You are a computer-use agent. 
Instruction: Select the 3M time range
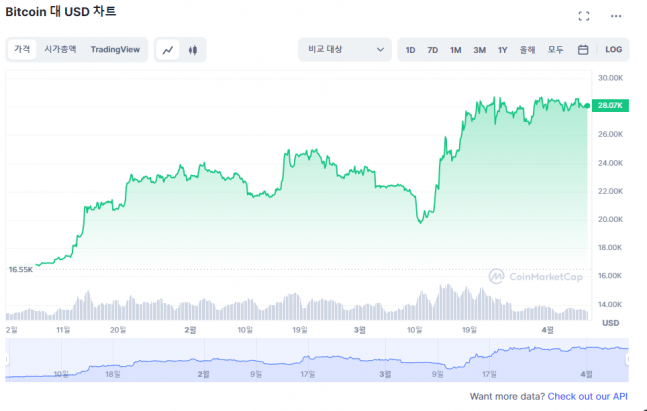(479, 49)
